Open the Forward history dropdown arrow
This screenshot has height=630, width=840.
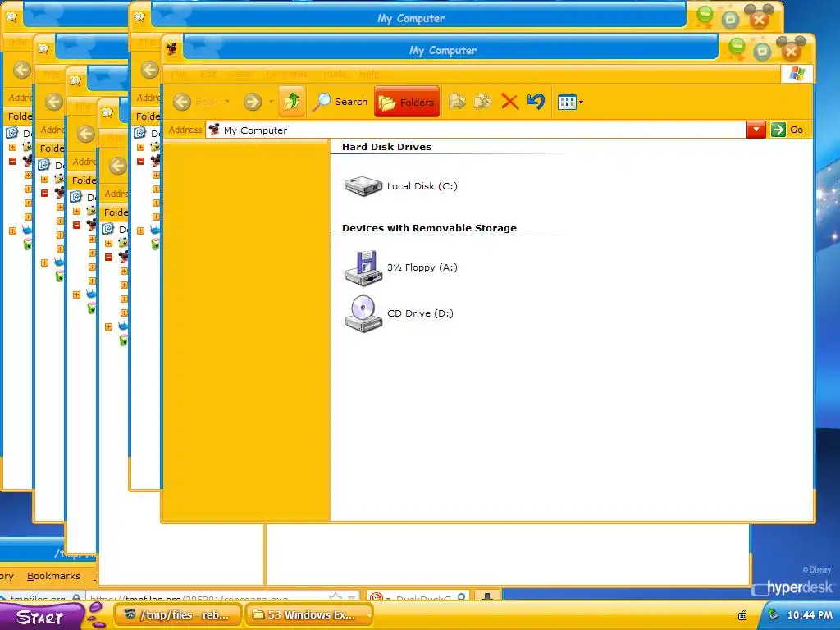coord(271,101)
